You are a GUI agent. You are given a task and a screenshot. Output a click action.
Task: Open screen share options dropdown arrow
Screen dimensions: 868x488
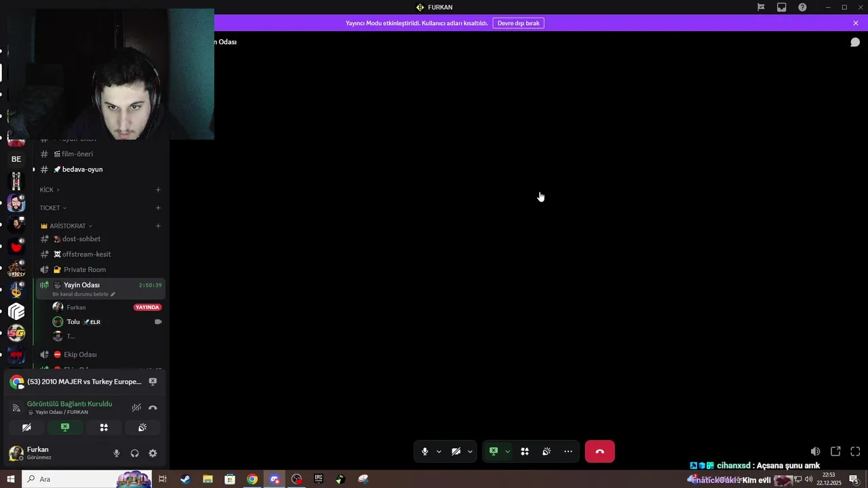(x=507, y=451)
